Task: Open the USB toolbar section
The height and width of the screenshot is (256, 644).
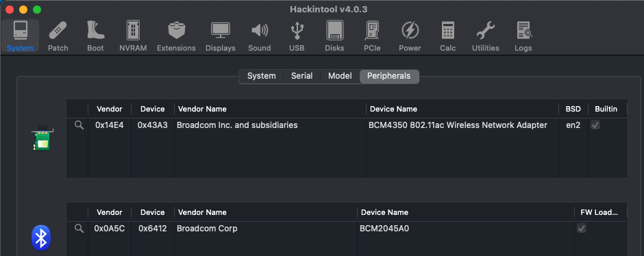Action: [297, 36]
